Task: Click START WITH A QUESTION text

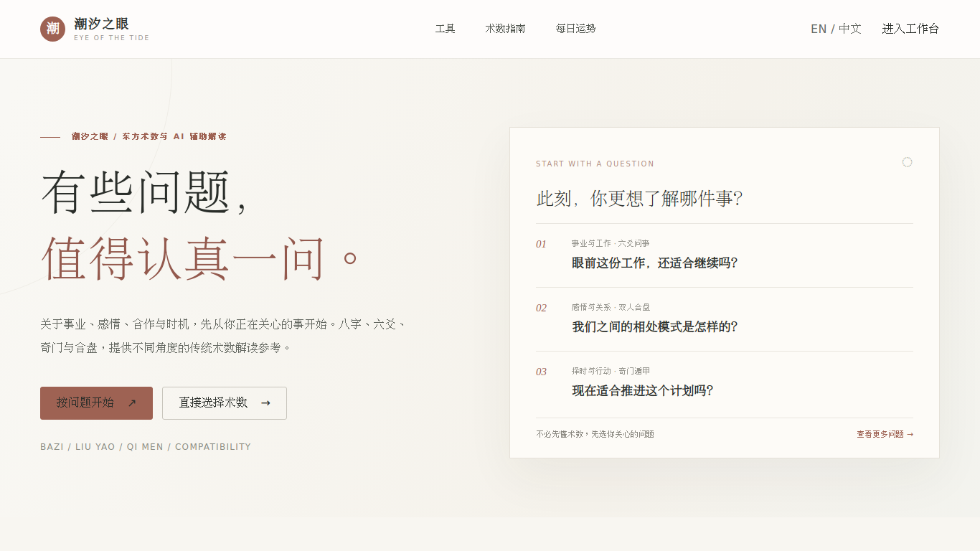Action: click(595, 164)
